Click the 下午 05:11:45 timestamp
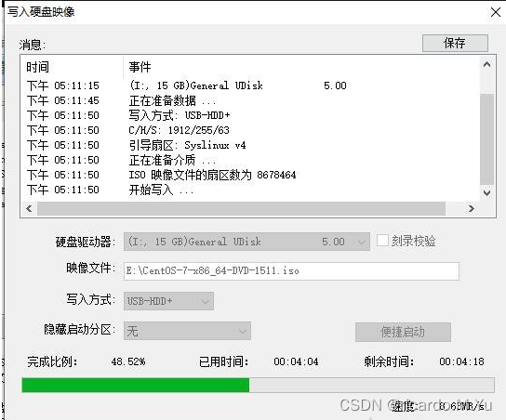Screen dimensions: 506x420 pos(63,101)
